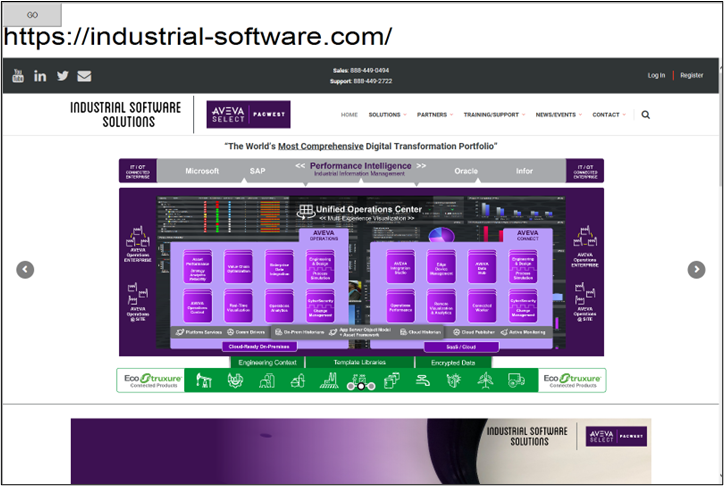The image size is (724, 486).
Task: Select the Oracle tab in gray bar
Action: click(466, 171)
